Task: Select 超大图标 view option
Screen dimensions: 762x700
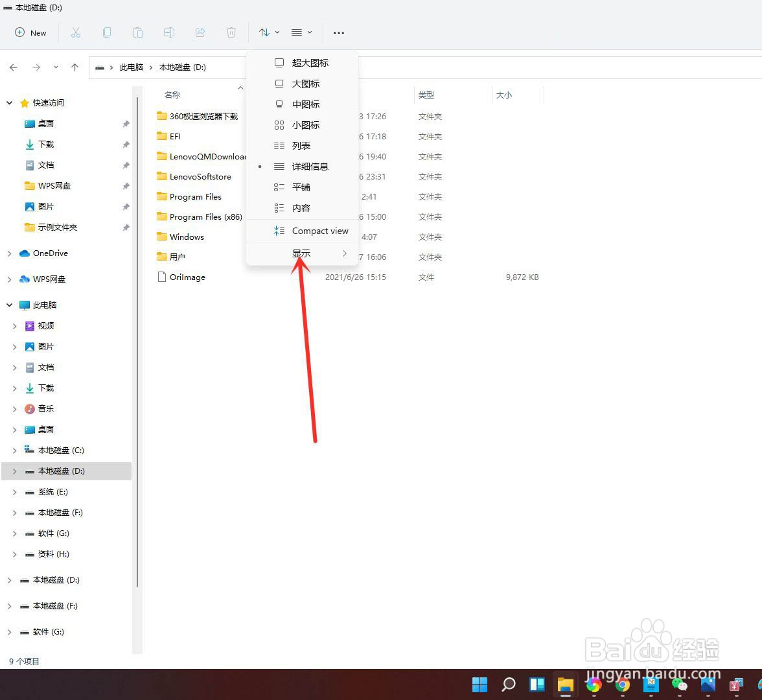Action: point(302,63)
